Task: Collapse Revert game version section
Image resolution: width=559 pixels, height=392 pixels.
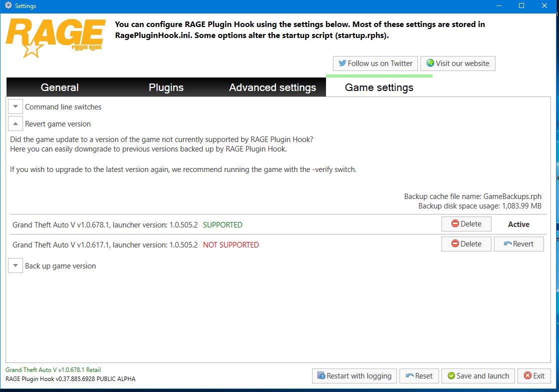Action: (15, 123)
